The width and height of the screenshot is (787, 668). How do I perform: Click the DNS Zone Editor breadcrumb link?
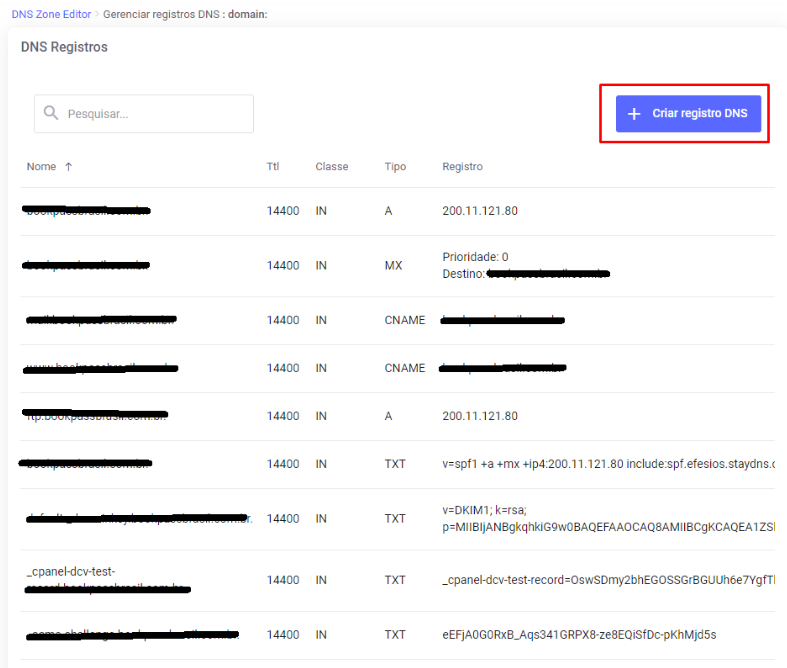[51, 14]
